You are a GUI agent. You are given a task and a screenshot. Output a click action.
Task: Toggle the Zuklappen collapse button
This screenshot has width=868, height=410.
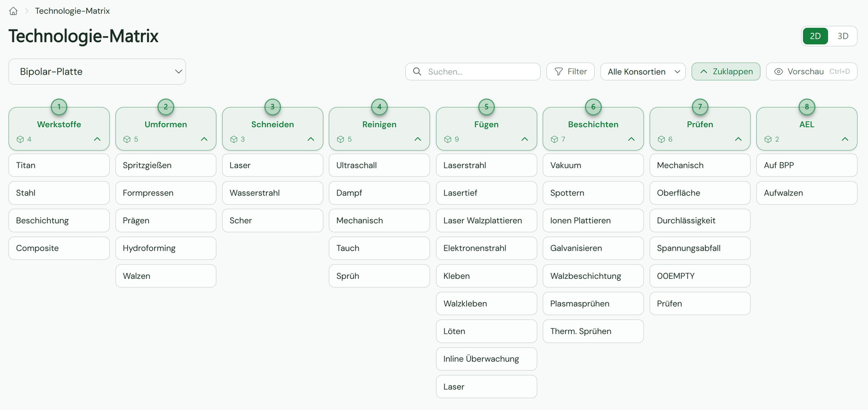[726, 72]
